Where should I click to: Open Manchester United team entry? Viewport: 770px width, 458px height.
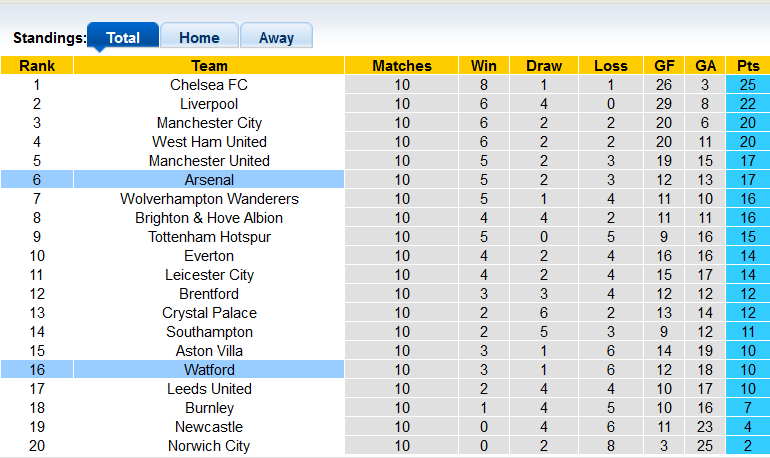pyautogui.click(x=209, y=161)
